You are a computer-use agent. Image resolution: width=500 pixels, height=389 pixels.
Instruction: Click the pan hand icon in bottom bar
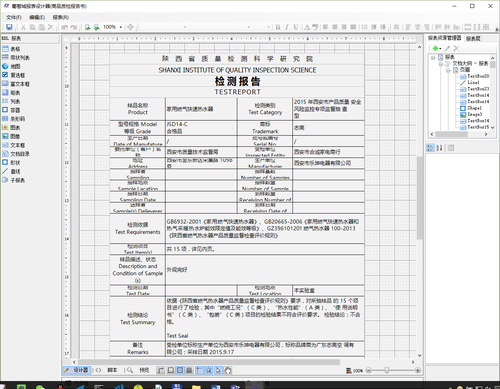coord(228,370)
